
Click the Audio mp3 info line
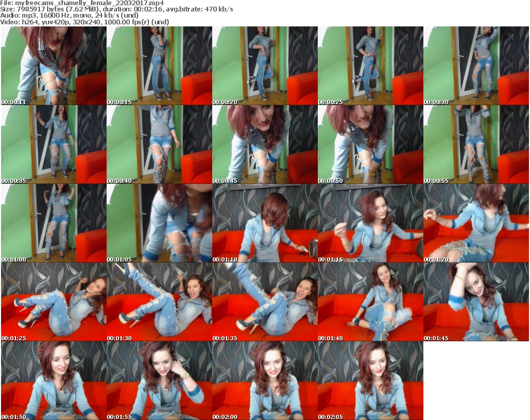pos(69,16)
